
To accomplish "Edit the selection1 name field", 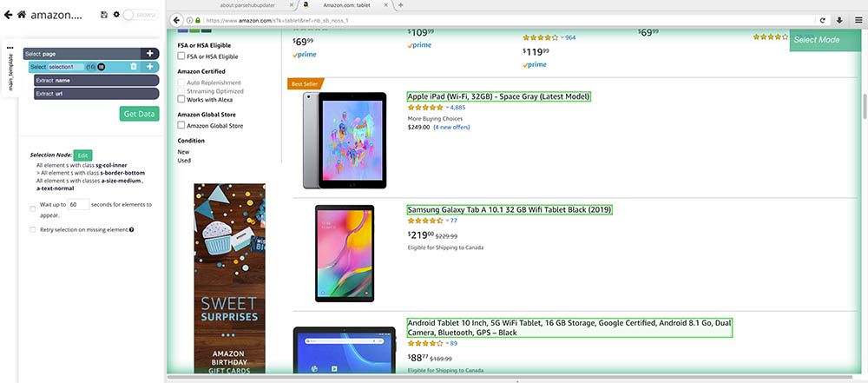I will [x=66, y=67].
